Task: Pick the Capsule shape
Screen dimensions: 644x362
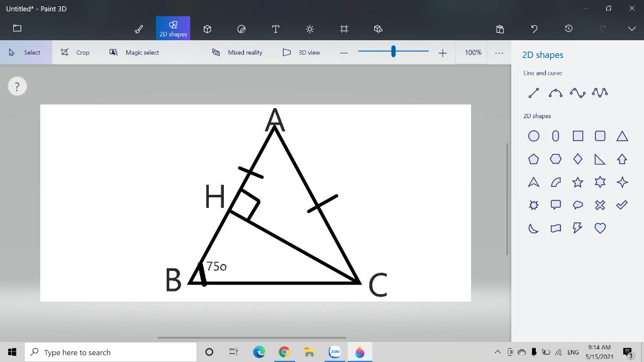Action: point(556,136)
